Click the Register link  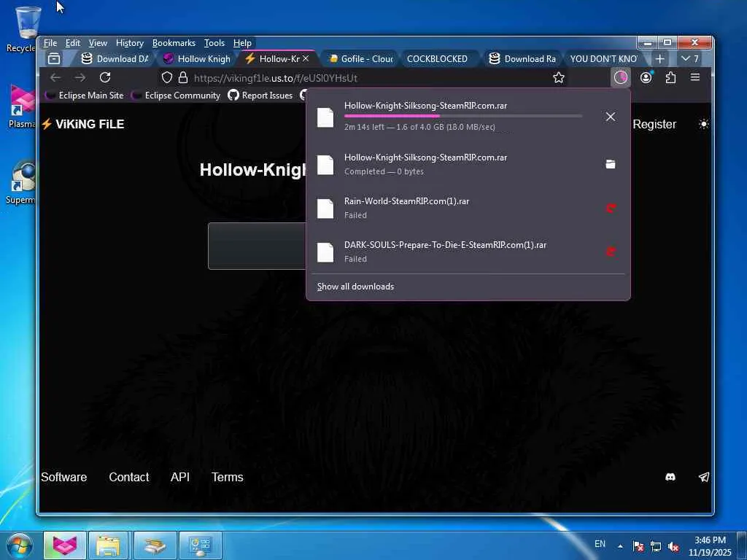click(x=654, y=124)
